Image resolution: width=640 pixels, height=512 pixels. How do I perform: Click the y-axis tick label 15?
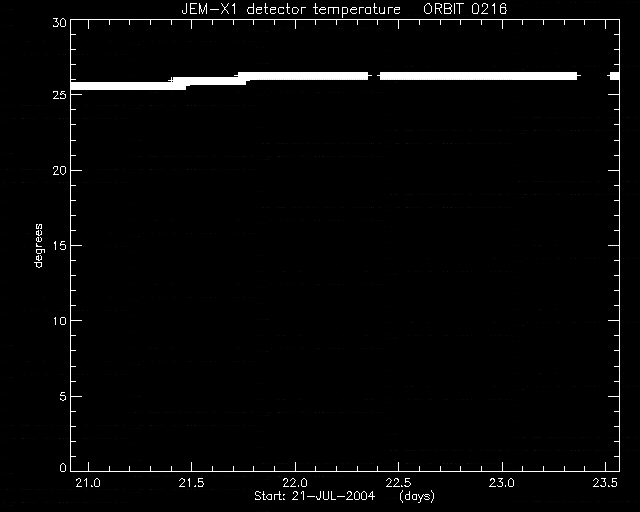tap(60, 246)
